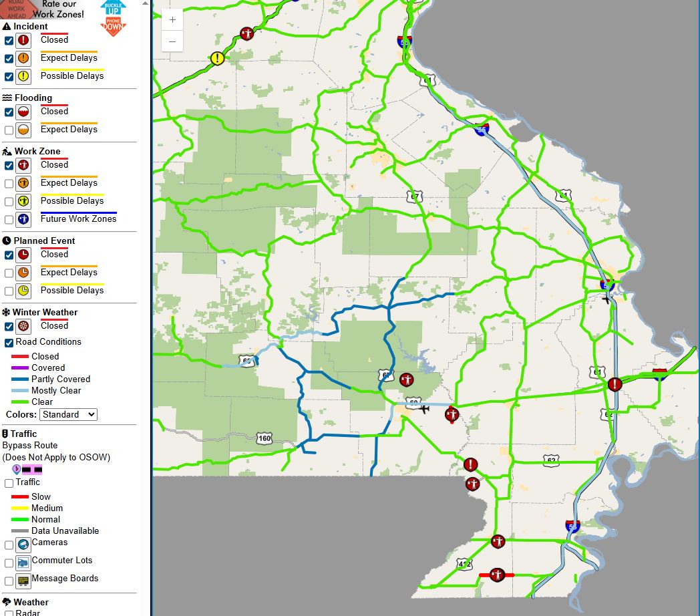
Task: Uncheck Road Conditions checkbox
Action: tap(9, 343)
